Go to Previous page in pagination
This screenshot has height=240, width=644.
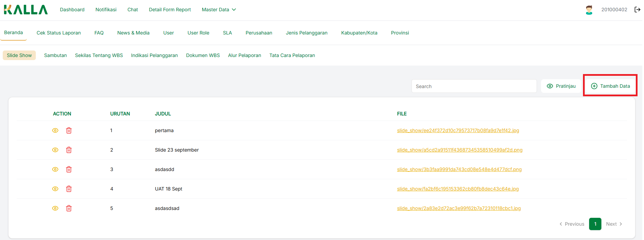572,224
